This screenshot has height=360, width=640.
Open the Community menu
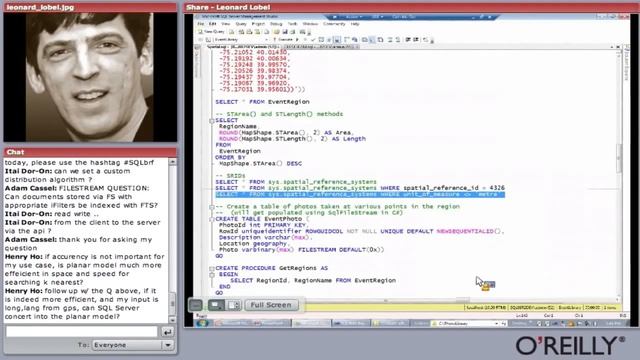click(334, 24)
